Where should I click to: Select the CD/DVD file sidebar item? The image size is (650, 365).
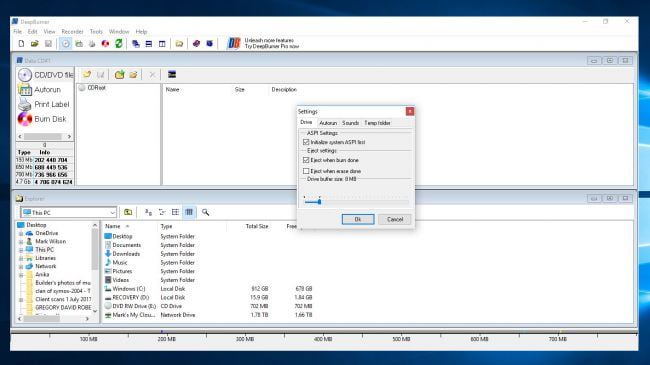45,75
